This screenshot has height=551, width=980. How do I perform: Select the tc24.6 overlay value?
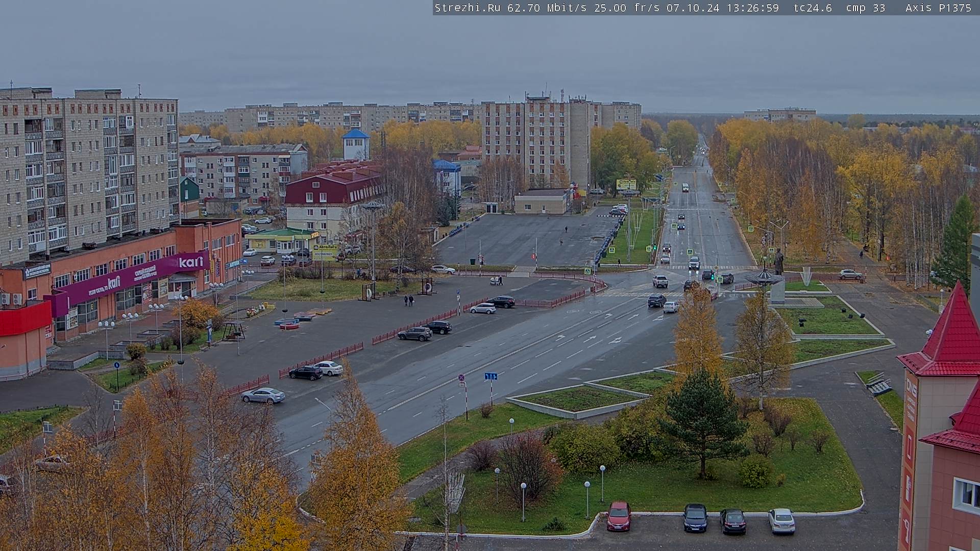(x=813, y=8)
